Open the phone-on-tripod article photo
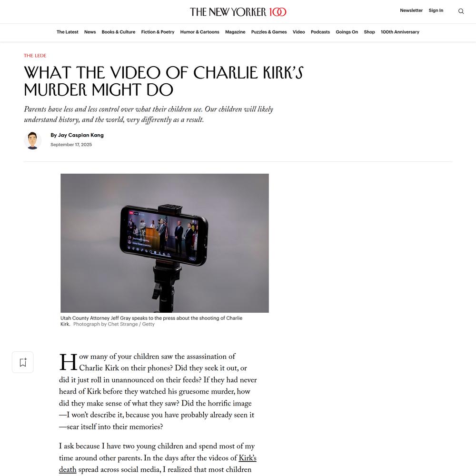 (165, 243)
